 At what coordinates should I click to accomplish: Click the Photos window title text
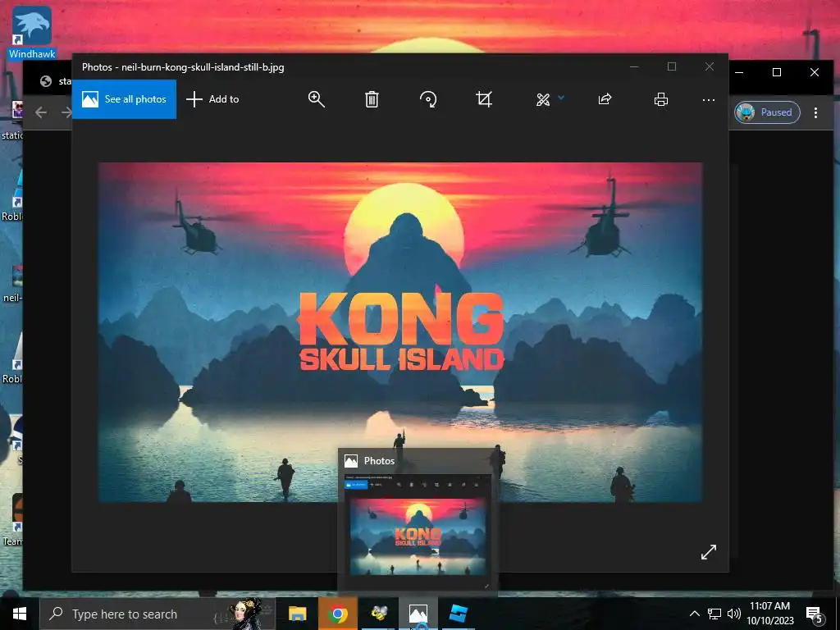(x=183, y=67)
